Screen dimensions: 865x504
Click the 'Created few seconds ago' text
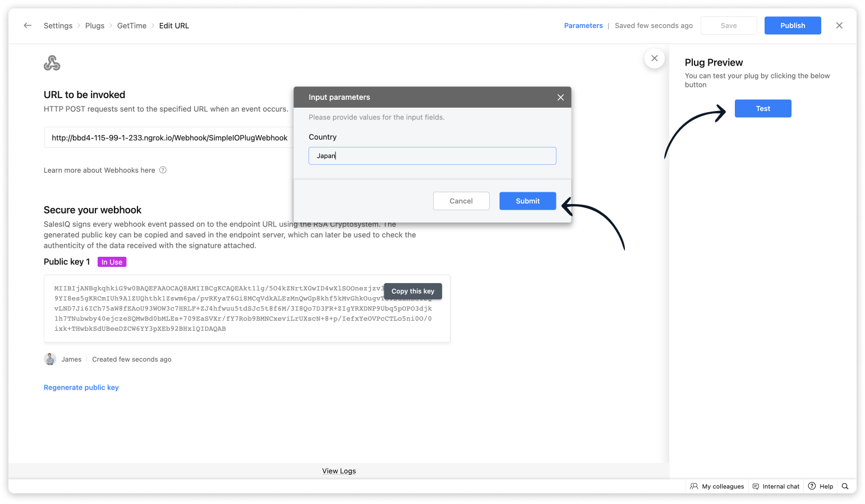pyautogui.click(x=132, y=359)
